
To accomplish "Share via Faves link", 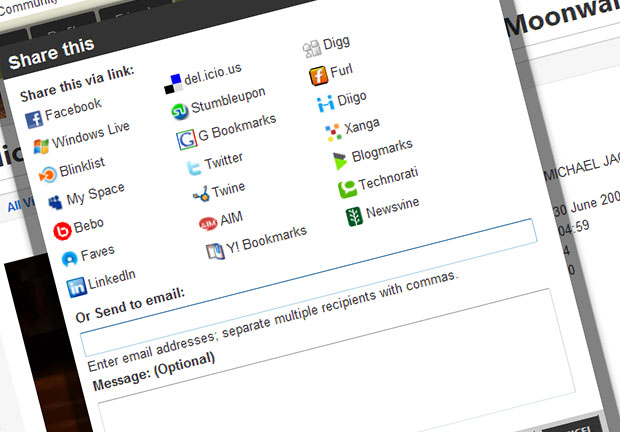I will coord(98,253).
